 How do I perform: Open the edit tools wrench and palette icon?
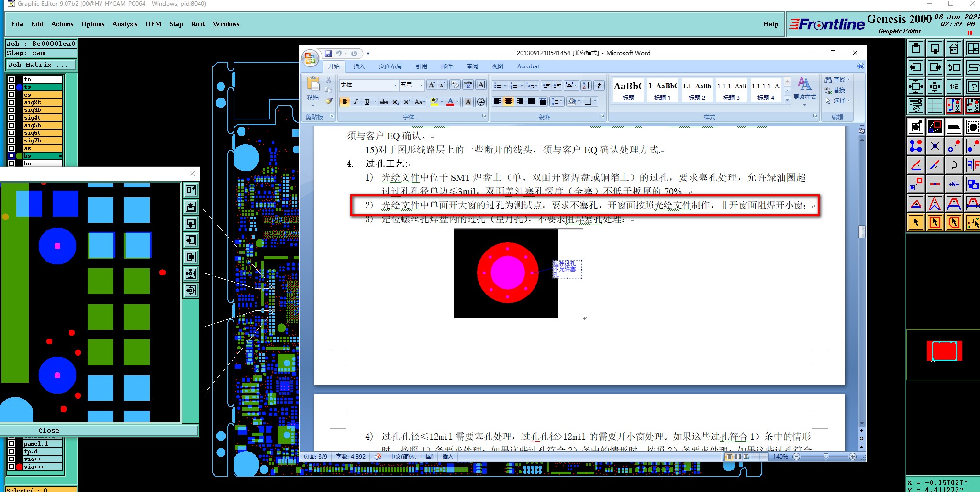pyautogui.click(x=916, y=106)
